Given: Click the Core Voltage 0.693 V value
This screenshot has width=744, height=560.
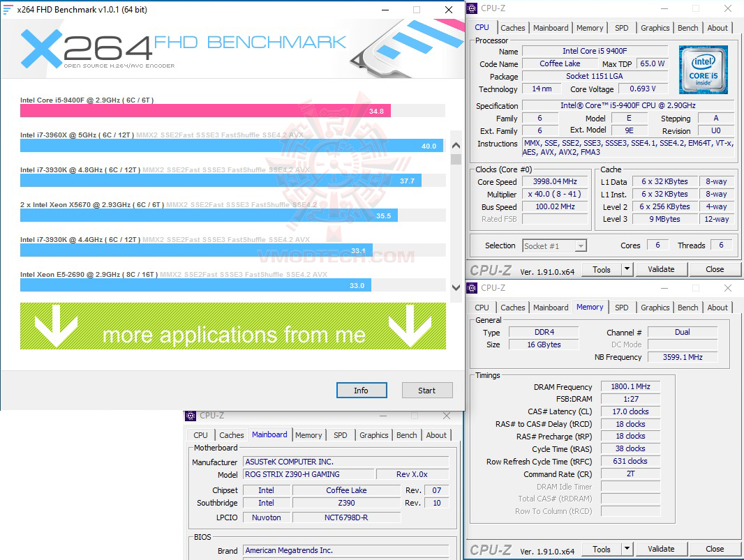Looking at the screenshot, I should point(643,89).
